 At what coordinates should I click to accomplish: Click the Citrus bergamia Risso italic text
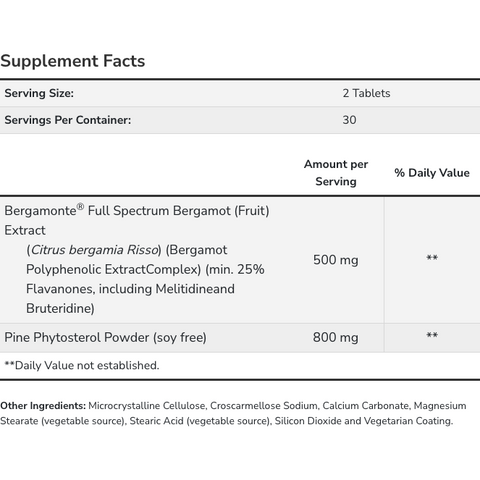[x=94, y=250]
